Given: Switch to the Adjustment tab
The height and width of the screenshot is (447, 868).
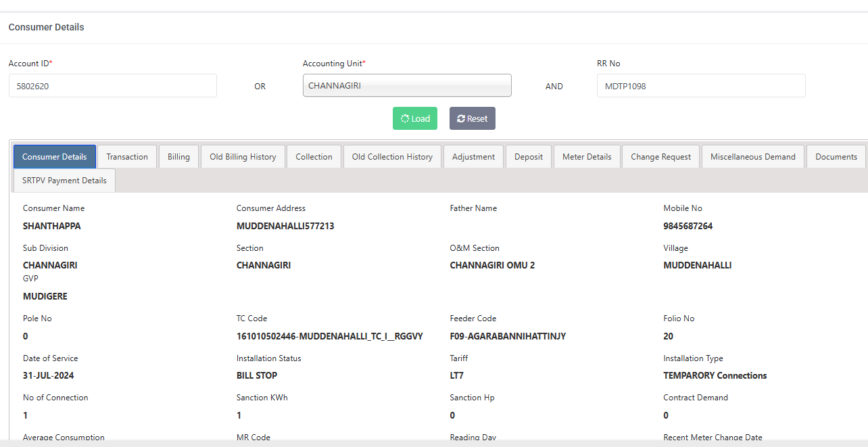Looking at the screenshot, I should point(473,157).
